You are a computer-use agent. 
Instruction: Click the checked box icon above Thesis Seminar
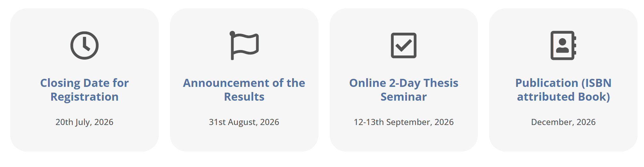(404, 46)
